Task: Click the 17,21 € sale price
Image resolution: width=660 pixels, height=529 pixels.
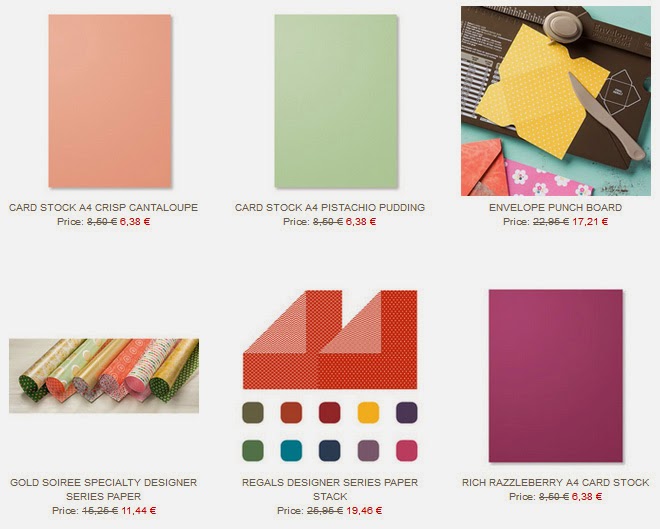Action: point(590,221)
